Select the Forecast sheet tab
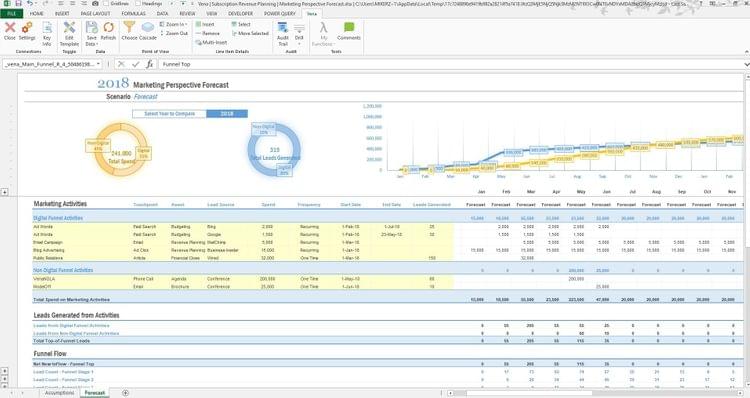 [95, 393]
